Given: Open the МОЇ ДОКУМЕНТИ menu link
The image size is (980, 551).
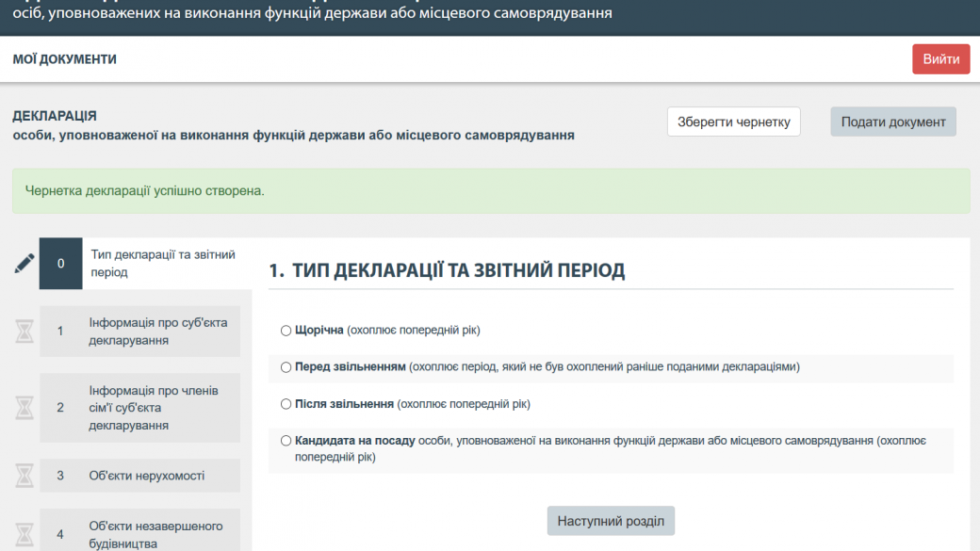Looking at the screenshot, I should click(x=65, y=59).
